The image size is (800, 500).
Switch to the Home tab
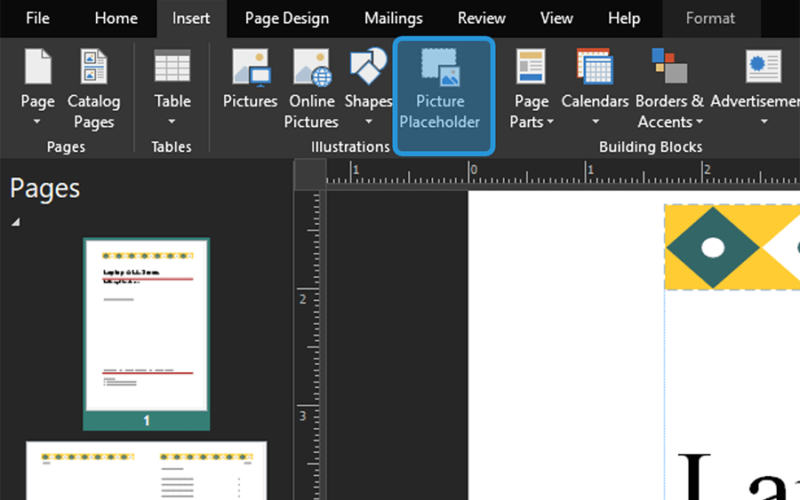(x=116, y=18)
